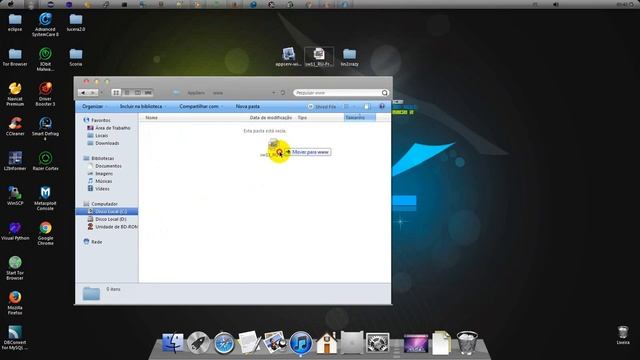Select the Advanced SystemCare 8 desktop shortcut

point(45,24)
